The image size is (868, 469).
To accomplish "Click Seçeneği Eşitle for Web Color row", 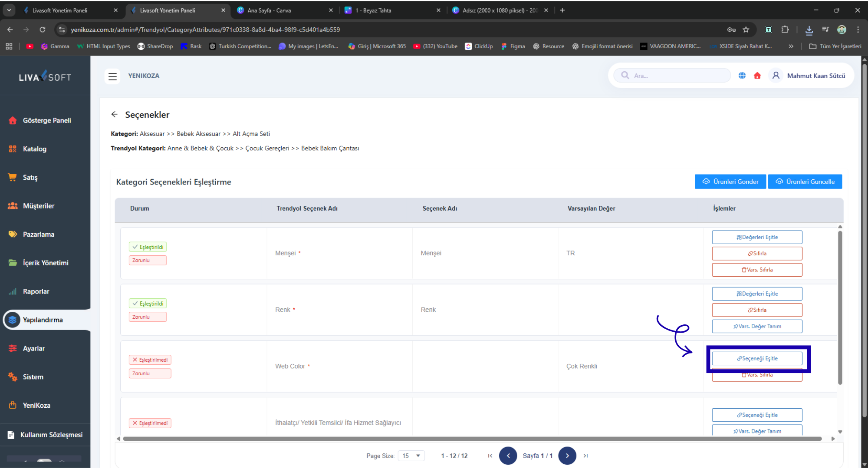I will [x=757, y=359].
